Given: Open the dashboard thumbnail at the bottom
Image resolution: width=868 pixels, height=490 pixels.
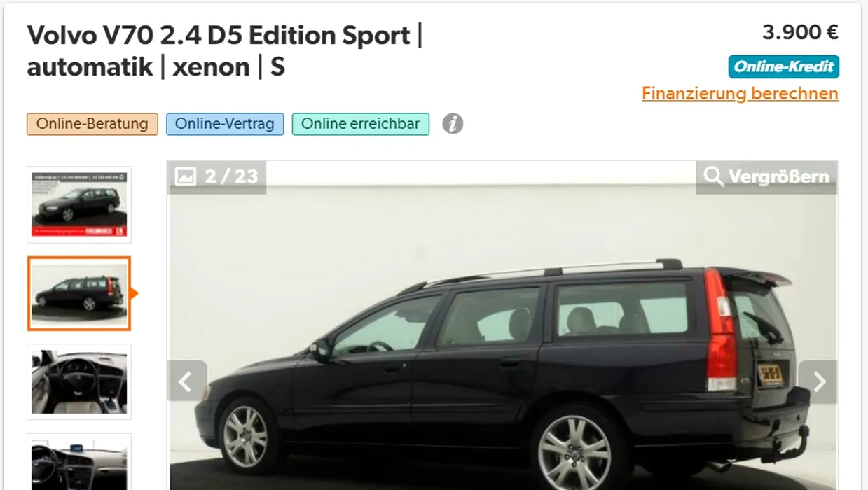Looking at the screenshot, I should click(x=79, y=462).
